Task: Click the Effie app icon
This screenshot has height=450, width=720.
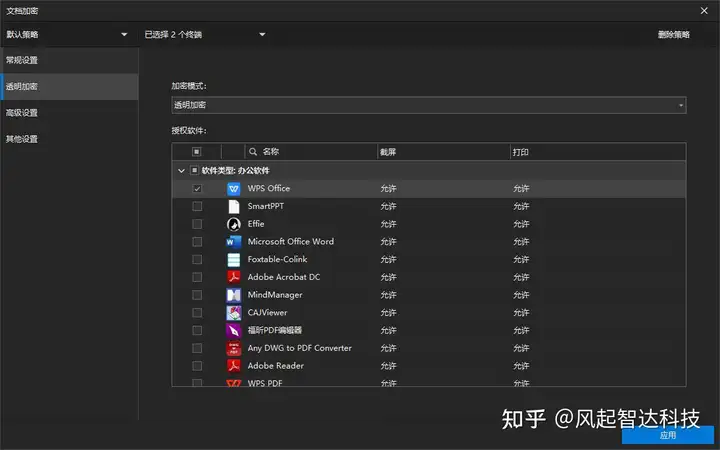Action: [x=234, y=224]
